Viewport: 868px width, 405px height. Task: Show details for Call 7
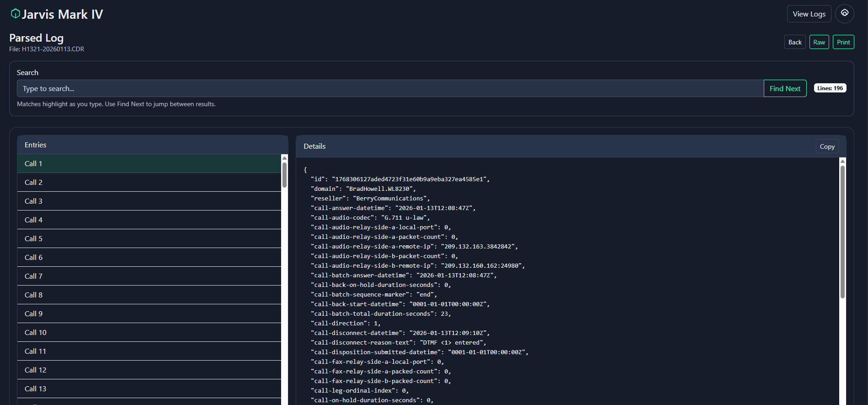tap(149, 276)
